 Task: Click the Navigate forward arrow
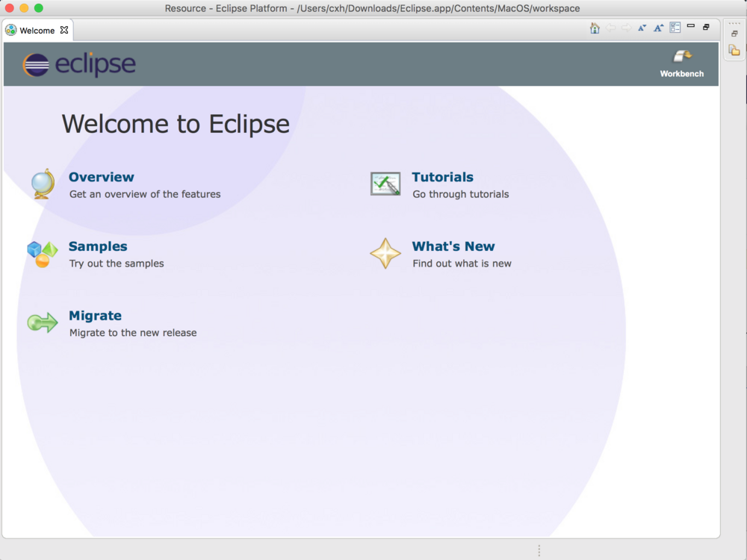tap(626, 28)
